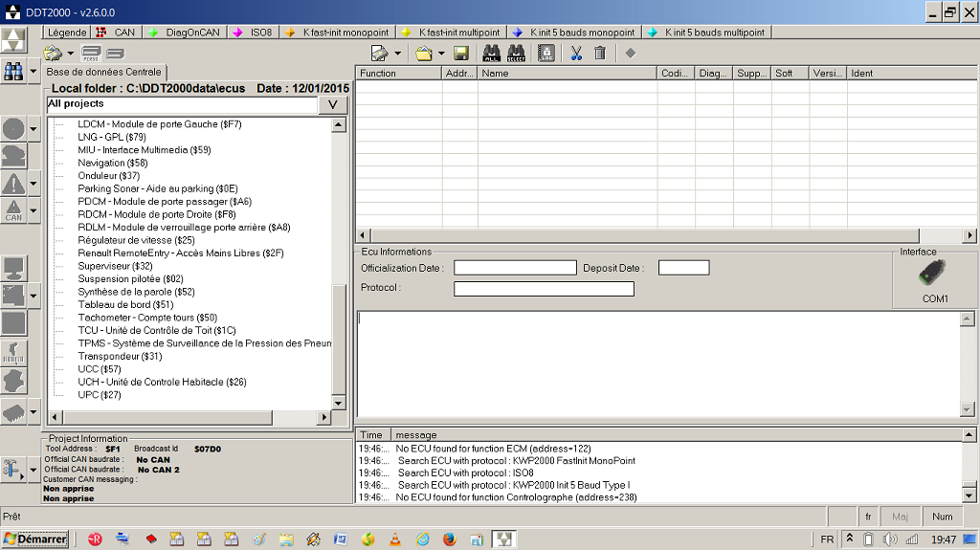This screenshot has height=550, width=980.
Task: Click the binoculars search icon in left sidebar
Action: 13,71
